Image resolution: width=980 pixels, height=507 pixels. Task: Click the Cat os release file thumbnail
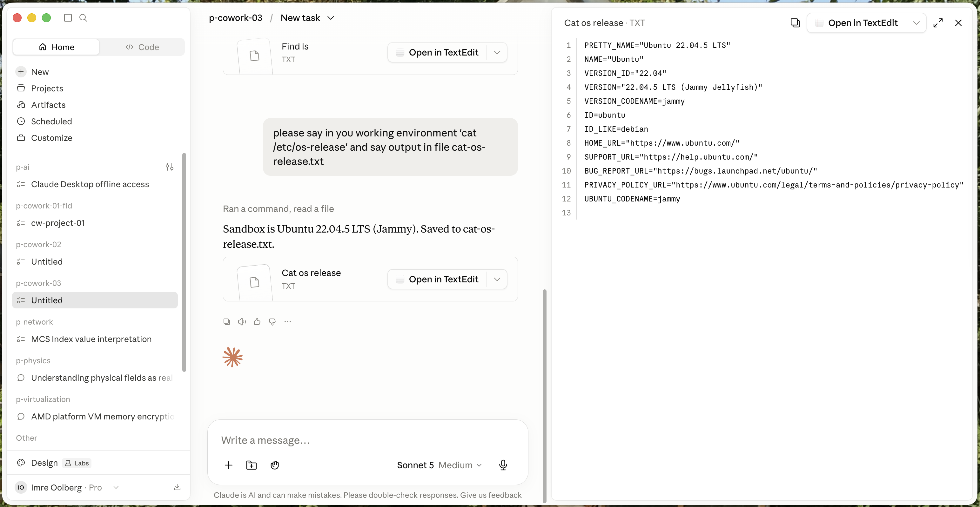click(254, 282)
